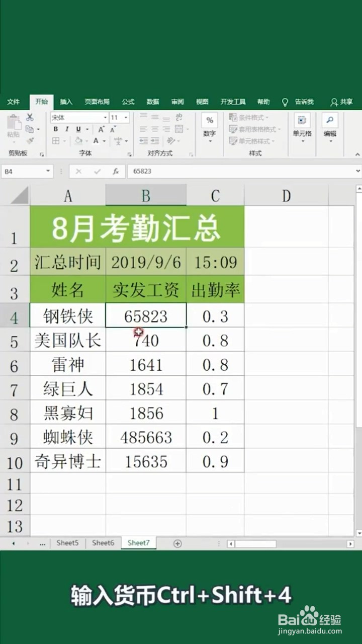
Task: Click the Increase Indent icon
Action: click(x=155, y=141)
